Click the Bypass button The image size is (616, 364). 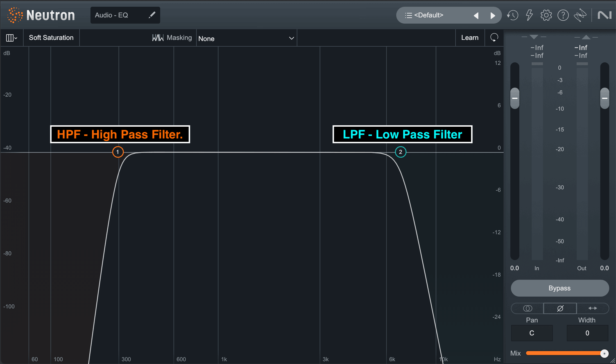coord(560,288)
